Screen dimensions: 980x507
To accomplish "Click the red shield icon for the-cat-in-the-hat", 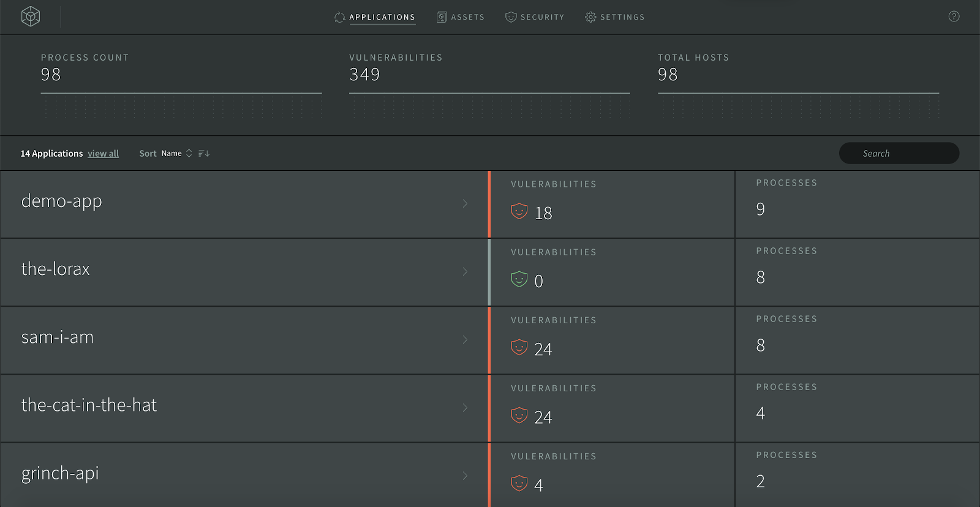I will [x=519, y=415].
